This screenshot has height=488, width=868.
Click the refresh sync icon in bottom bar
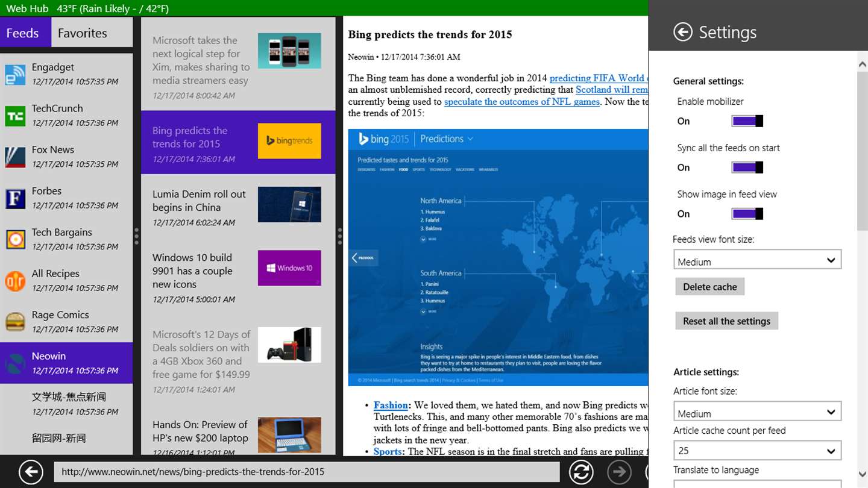(581, 472)
